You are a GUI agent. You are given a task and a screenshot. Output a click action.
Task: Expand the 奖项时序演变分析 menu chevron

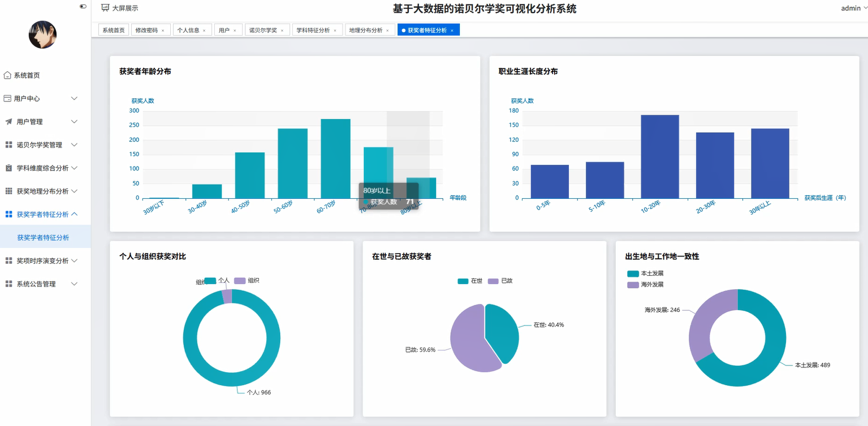(74, 260)
